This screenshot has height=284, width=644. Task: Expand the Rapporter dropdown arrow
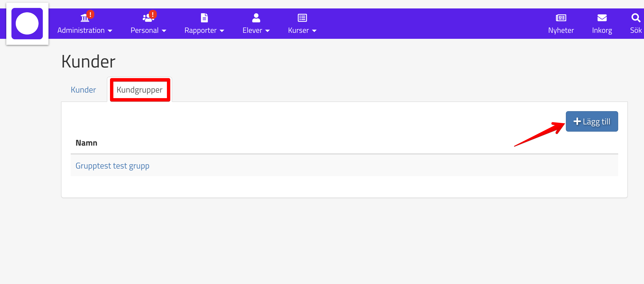point(222,31)
